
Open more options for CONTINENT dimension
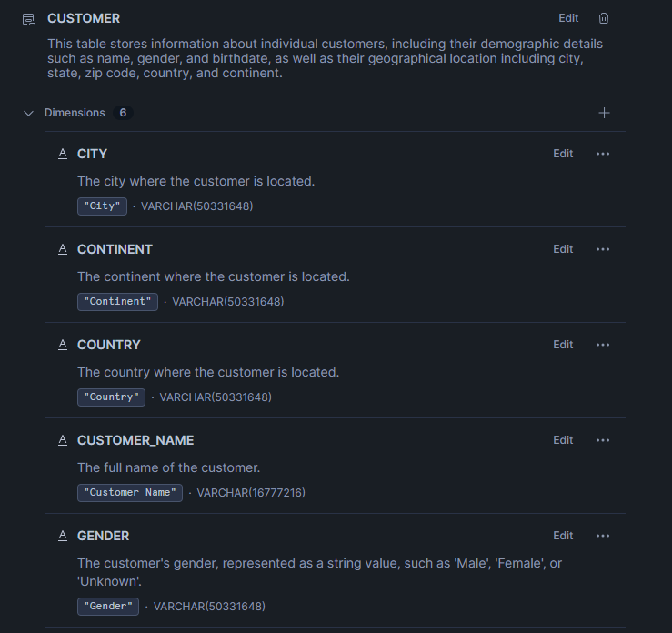(603, 249)
